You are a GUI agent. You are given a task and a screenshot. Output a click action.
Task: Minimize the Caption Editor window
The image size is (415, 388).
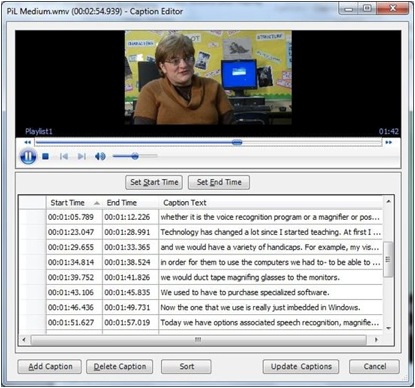point(349,8)
